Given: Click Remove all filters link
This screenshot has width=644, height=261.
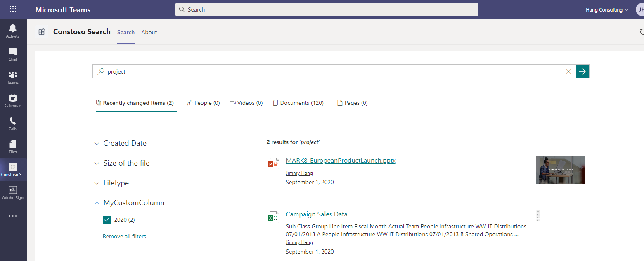Looking at the screenshot, I should point(124,236).
